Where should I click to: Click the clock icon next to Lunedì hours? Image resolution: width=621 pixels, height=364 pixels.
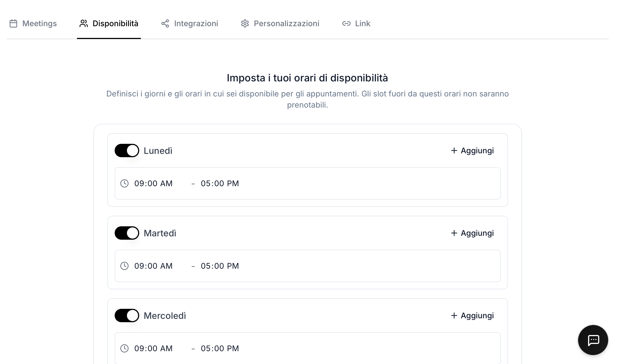[x=125, y=183]
